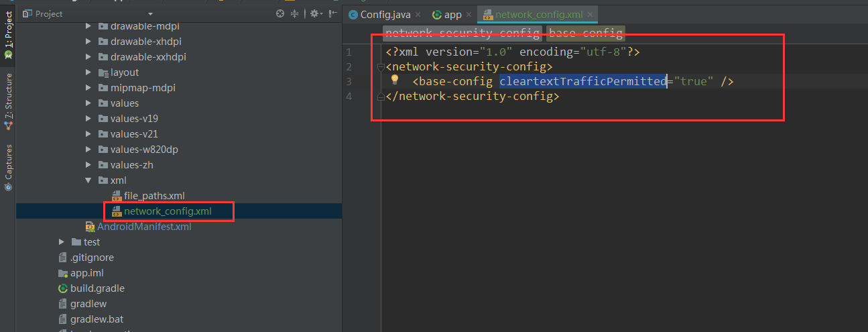Click the build.gradle file icon
This screenshot has width=868, height=332.
(64, 288)
